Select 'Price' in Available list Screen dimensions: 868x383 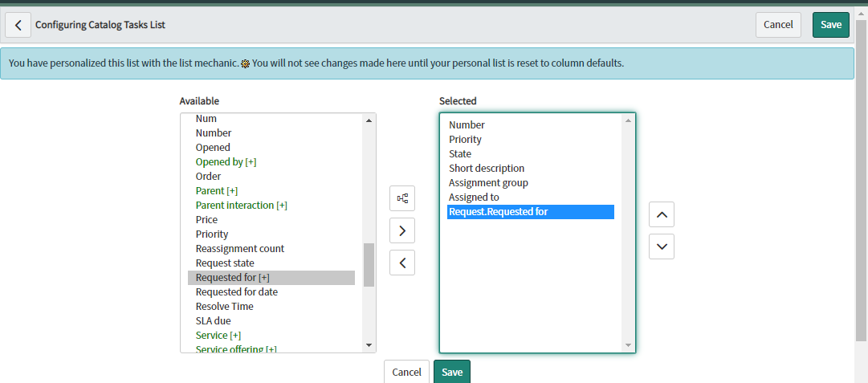(x=271, y=220)
